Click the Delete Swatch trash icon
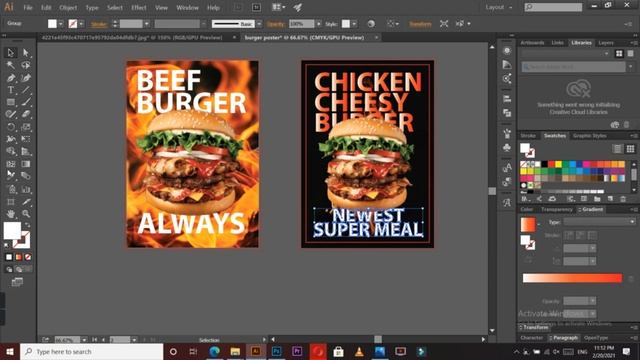Image resolution: width=640 pixels, height=360 pixels. [x=623, y=199]
